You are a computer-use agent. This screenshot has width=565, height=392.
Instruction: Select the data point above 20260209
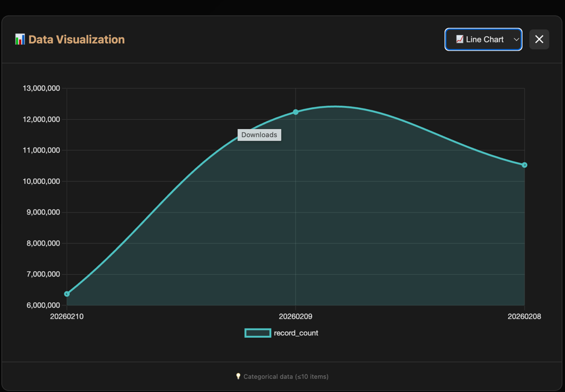click(x=295, y=113)
